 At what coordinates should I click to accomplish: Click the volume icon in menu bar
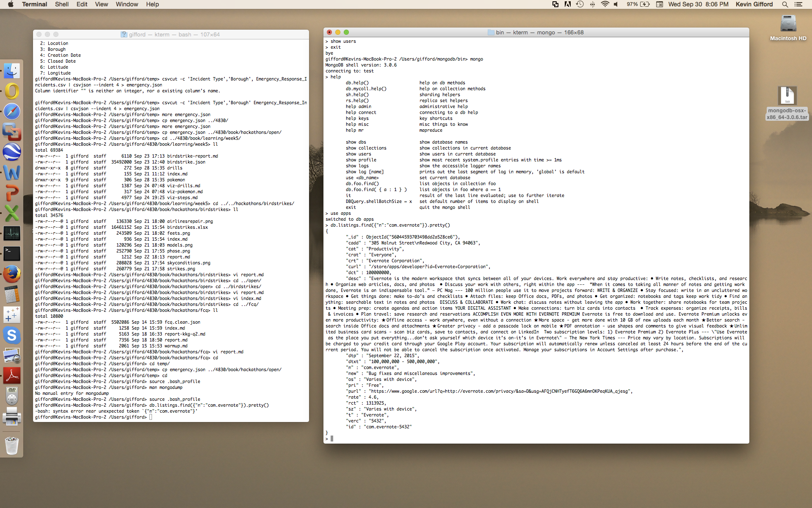(616, 4)
